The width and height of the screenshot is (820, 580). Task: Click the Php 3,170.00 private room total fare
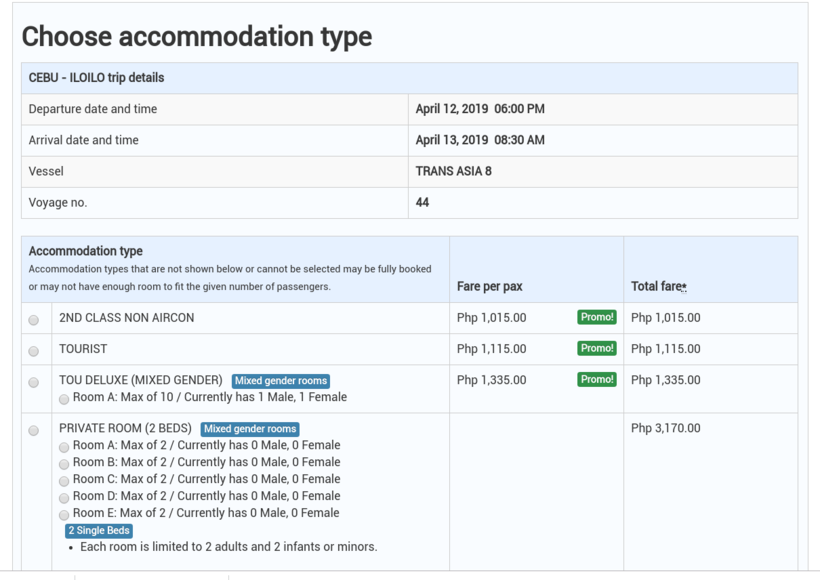(x=665, y=428)
